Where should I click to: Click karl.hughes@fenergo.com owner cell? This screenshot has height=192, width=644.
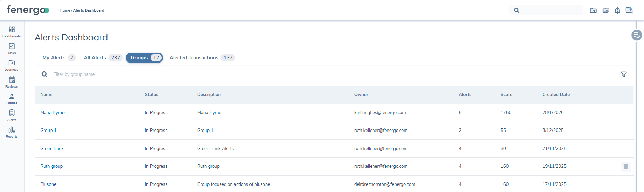pyautogui.click(x=380, y=112)
